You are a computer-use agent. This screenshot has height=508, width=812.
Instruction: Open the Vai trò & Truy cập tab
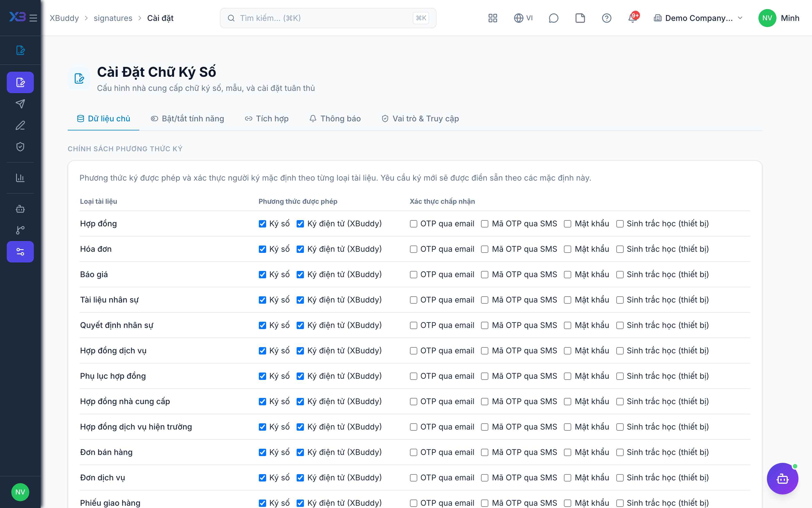420,119
